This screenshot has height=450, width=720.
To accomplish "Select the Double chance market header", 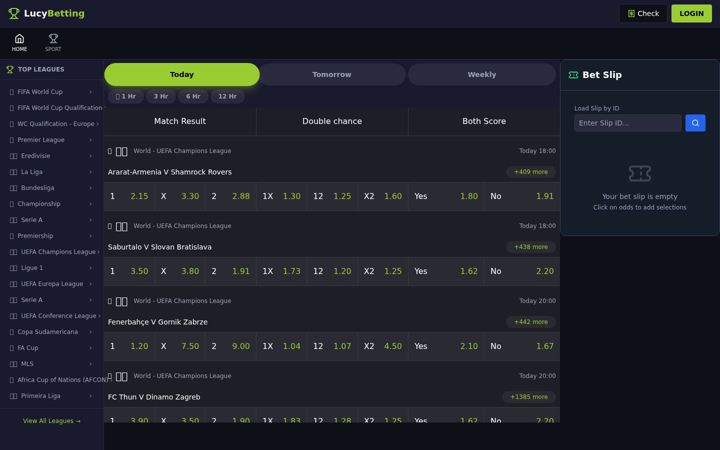I will click(x=332, y=121).
